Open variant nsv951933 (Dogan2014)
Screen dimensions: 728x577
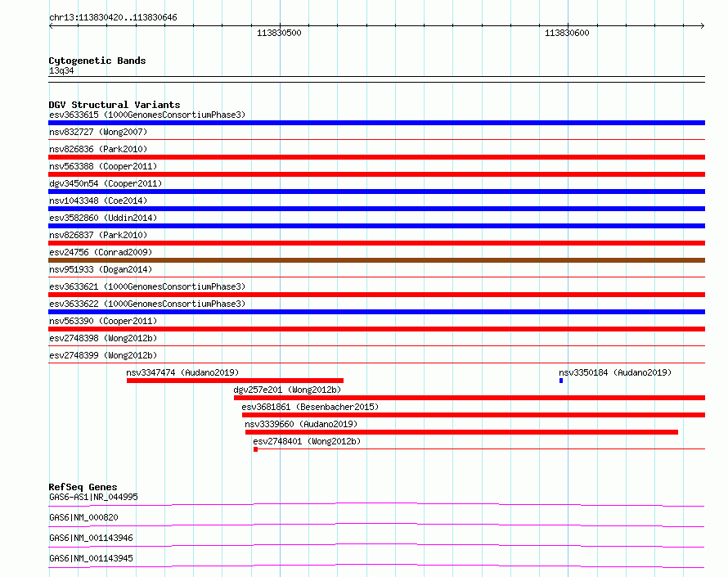(x=101, y=269)
